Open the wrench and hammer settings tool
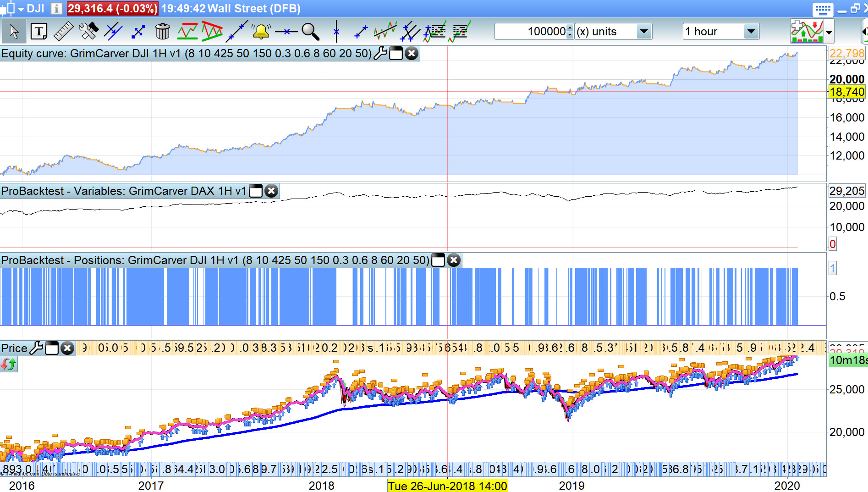 (88, 32)
